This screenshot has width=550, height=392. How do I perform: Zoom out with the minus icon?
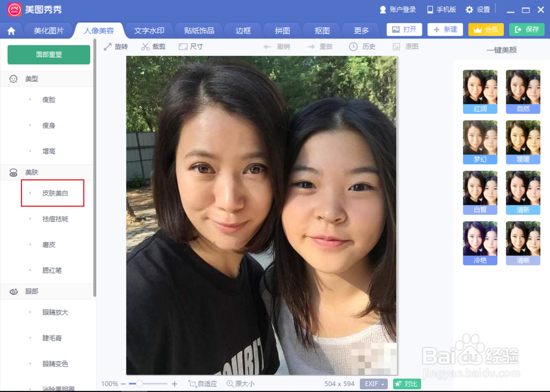pos(123,384)
